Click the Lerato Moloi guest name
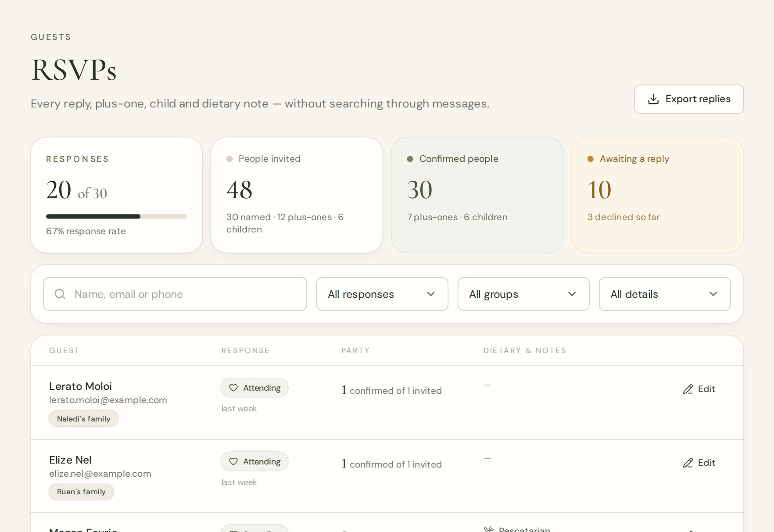This screenshot has height=532, width=774. 80,386
